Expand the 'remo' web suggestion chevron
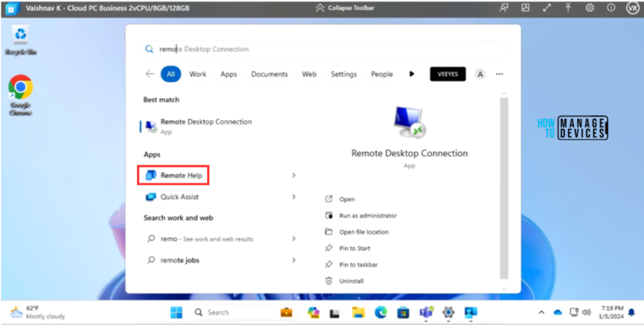This screenshot has height=325, width=644. coord(294,238)
